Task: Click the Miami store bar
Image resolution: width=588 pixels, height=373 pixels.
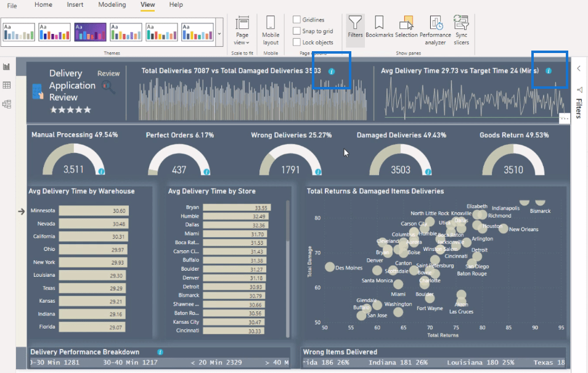Action: pos(235,234)
